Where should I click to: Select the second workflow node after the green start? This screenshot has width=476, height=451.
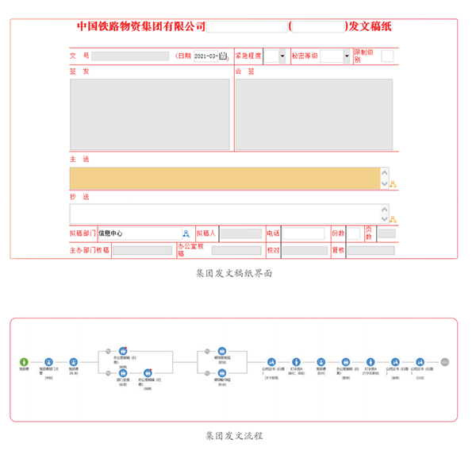[48, 362]
